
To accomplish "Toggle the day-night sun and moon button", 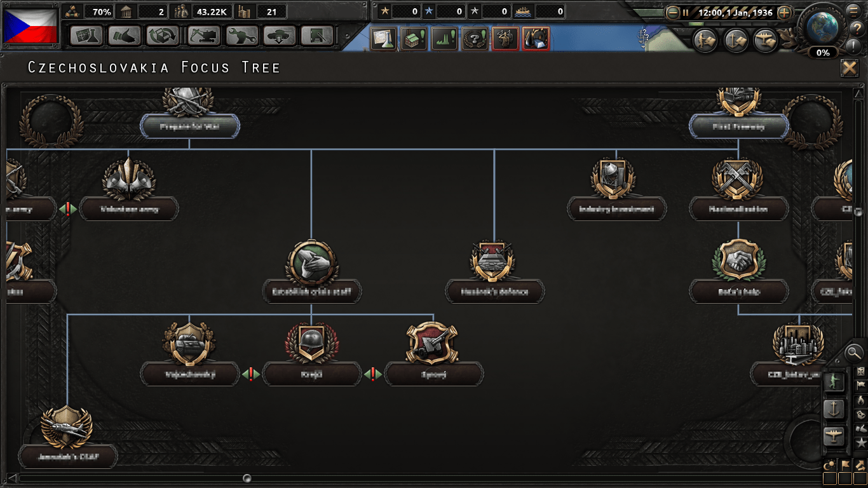I will [x=829, y=466].
